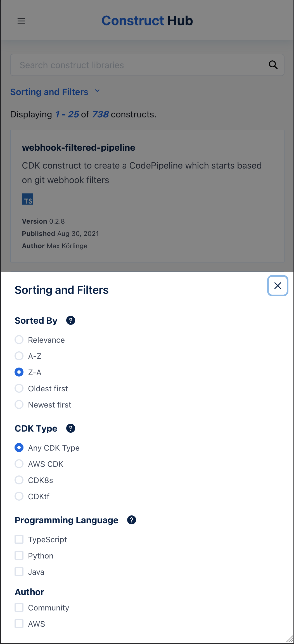Image resolution: width=294 pixels, height=644 pixels.
Task: Click the search construct libraries field
Action: tap(112, 65)
